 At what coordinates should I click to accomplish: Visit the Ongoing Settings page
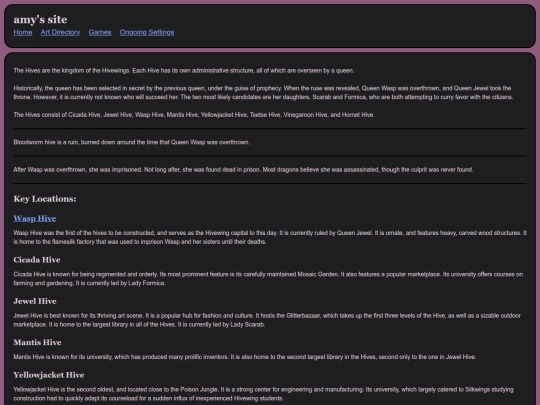pos(147,32)
